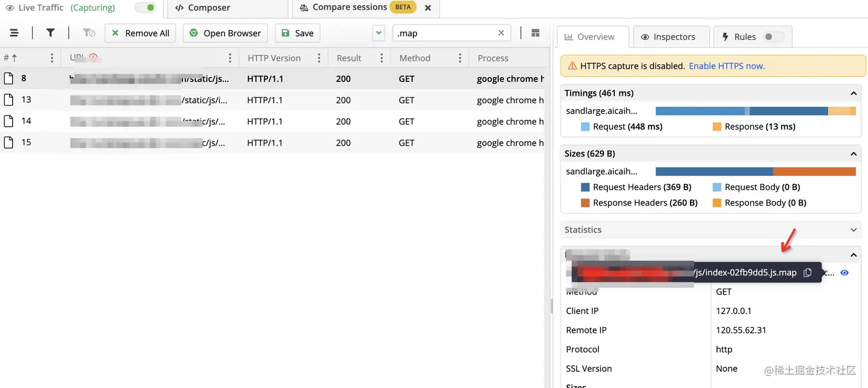868x388 pixels.
Task: Click the Request Body (0 B) legend label
Action: [762, 187]
